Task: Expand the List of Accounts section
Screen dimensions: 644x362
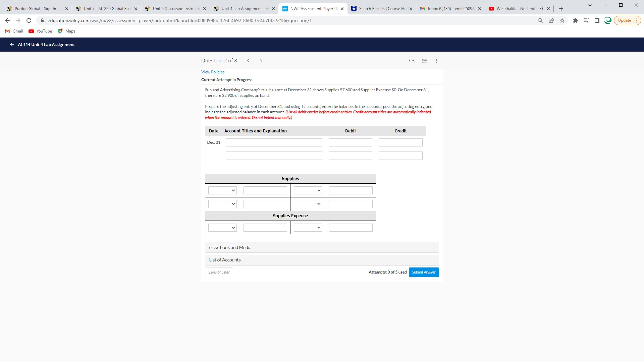Action: [322, 260]
